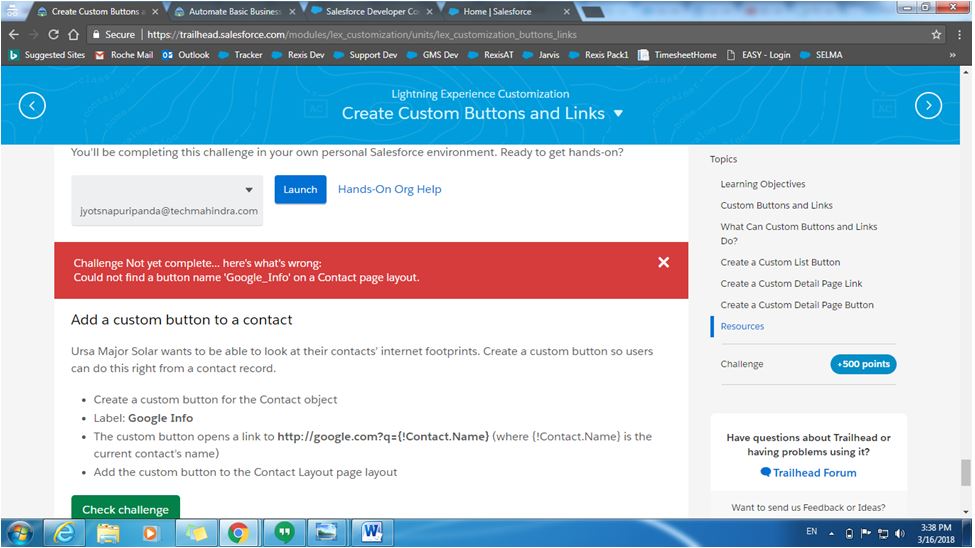This screenshot has height=548, width=975.
Task: Open Google Chrome from the taskbar
Action: pos(238,532)
